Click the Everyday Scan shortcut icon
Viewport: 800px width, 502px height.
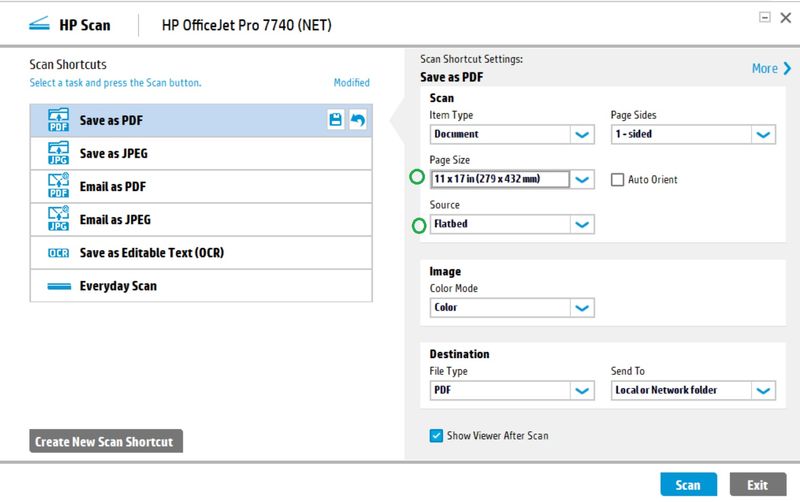click(58, 286)
